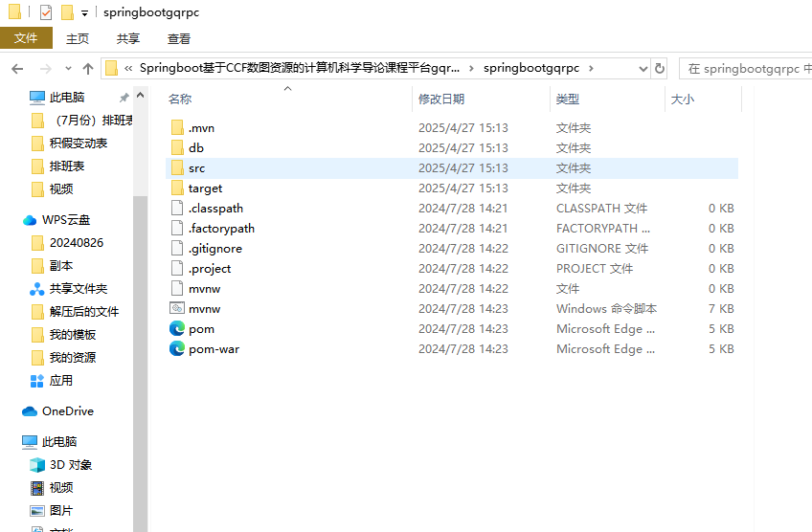Select the target folder icon
The height and width of the screenshot is (532, 812).
177,188
